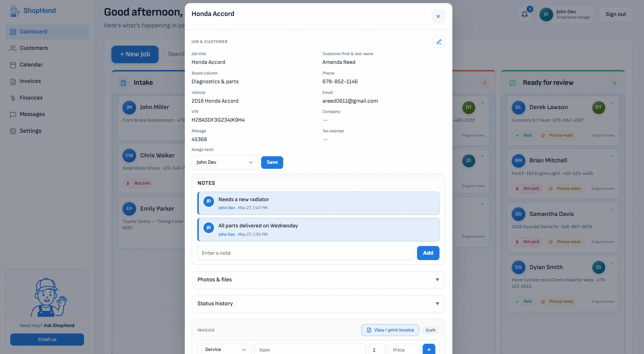644x354 pixels.
Task: Click the Settings gear icon
Action: click(13, 131)
